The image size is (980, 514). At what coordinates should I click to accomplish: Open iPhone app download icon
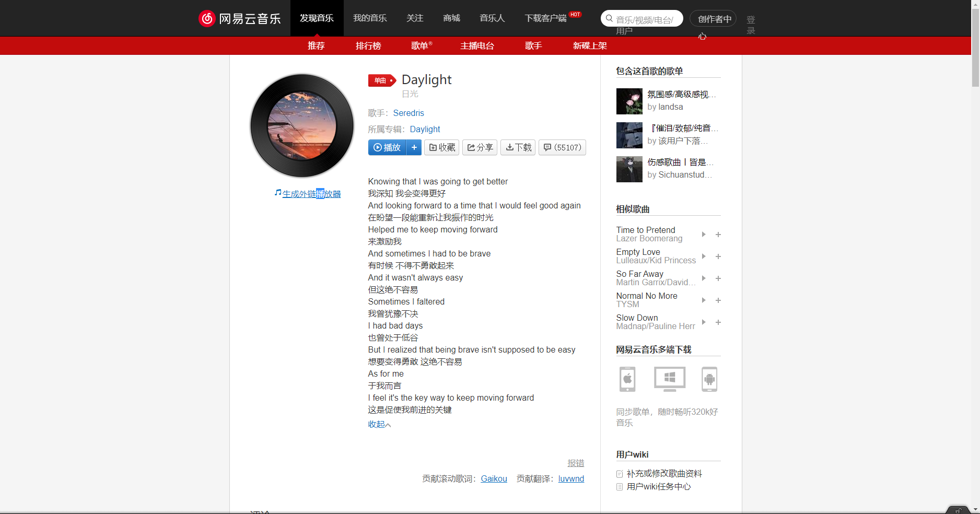pyautogui.click(x=627, y=379)
